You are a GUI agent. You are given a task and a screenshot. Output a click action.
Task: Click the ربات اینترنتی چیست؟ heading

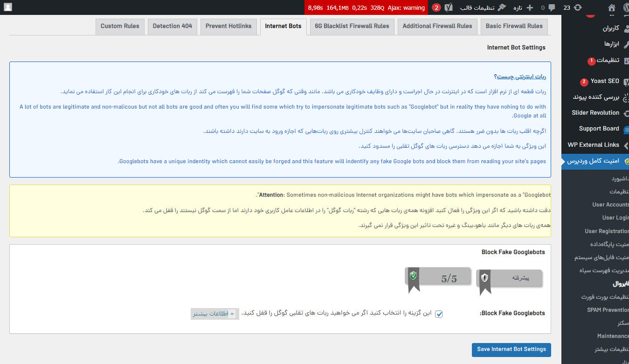point(520,76)
